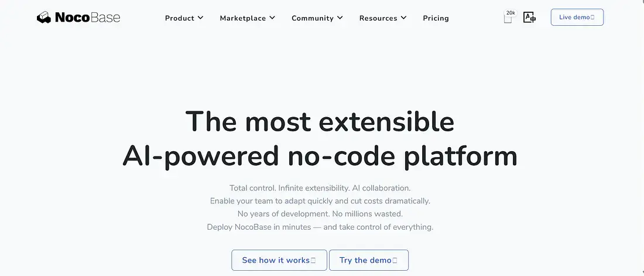Select Marketplace in the navigation bar
The width and height of the screenshot is (644, 276).
(242, 18)
